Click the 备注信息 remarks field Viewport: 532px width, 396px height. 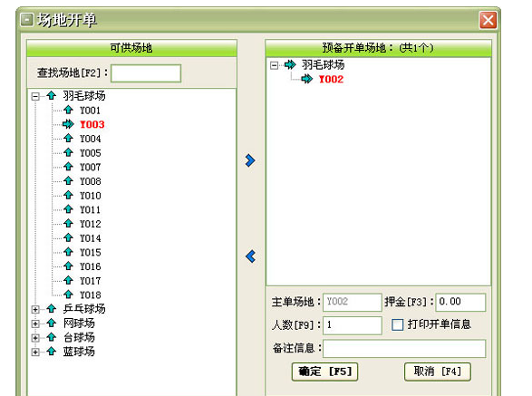404,349
